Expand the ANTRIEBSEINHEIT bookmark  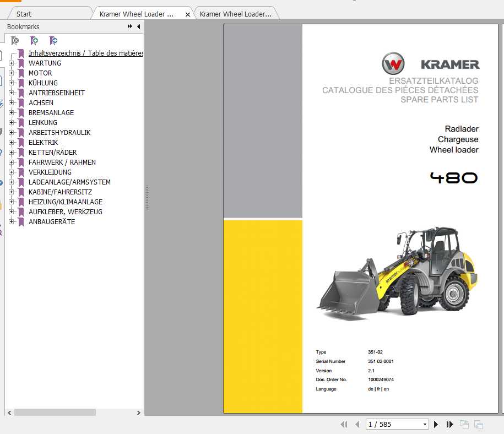tap(11, 93)
